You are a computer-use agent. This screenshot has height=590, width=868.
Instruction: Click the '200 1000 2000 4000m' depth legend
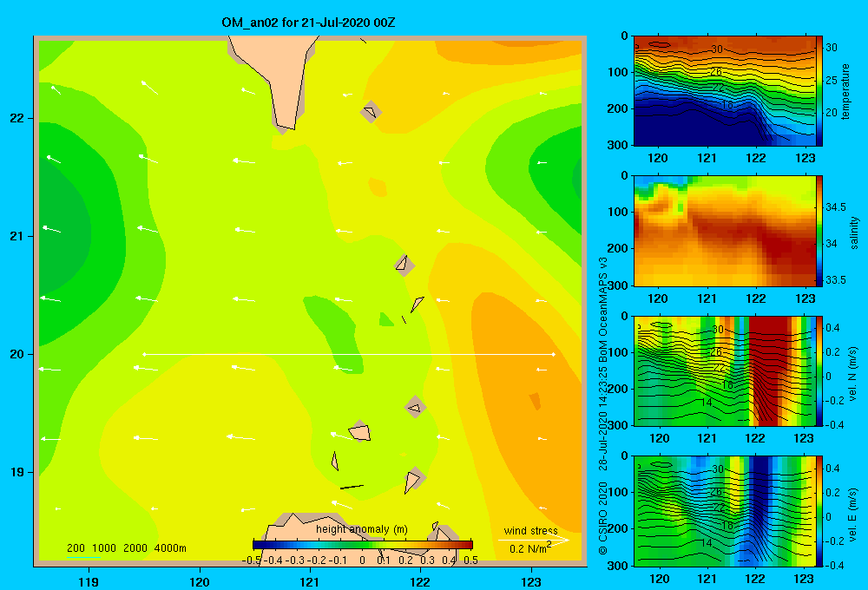tap(126, 548)
